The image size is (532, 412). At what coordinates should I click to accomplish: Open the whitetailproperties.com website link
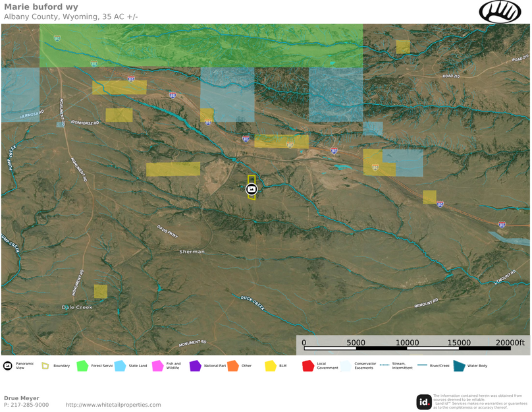(x=113, y=405)
